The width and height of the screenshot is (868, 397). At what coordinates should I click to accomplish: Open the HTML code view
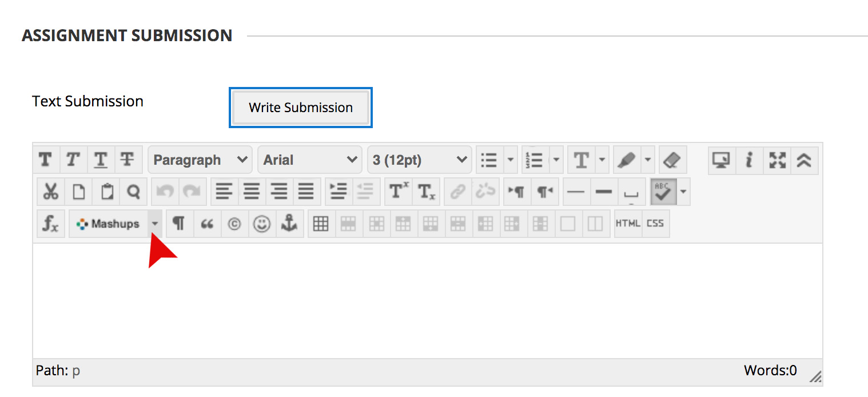coord(628,224)
